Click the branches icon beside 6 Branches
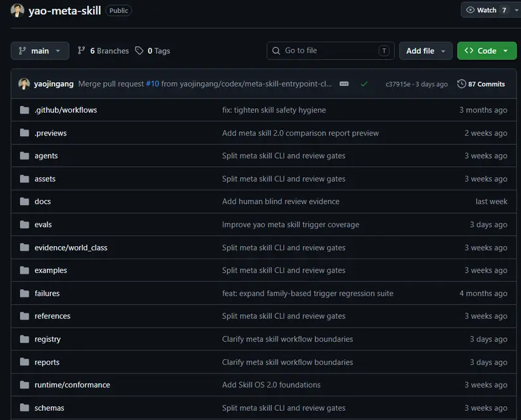The width and height of the screenshot is (521, 420). [81, 51]
